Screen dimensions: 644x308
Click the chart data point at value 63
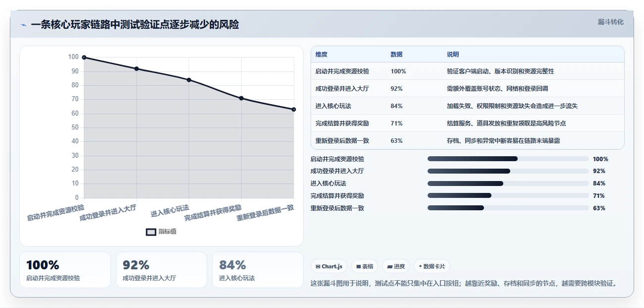click(x=294, y=109)
